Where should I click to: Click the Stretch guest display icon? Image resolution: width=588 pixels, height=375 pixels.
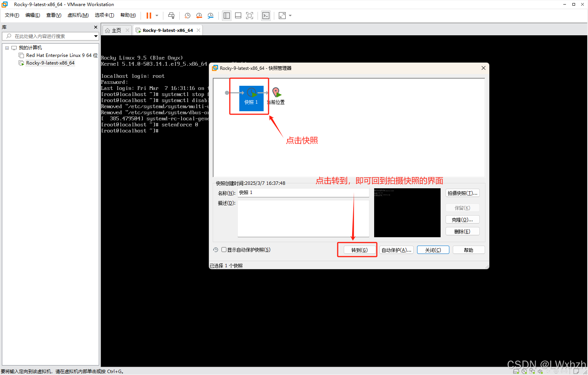(x=282, y=16)
